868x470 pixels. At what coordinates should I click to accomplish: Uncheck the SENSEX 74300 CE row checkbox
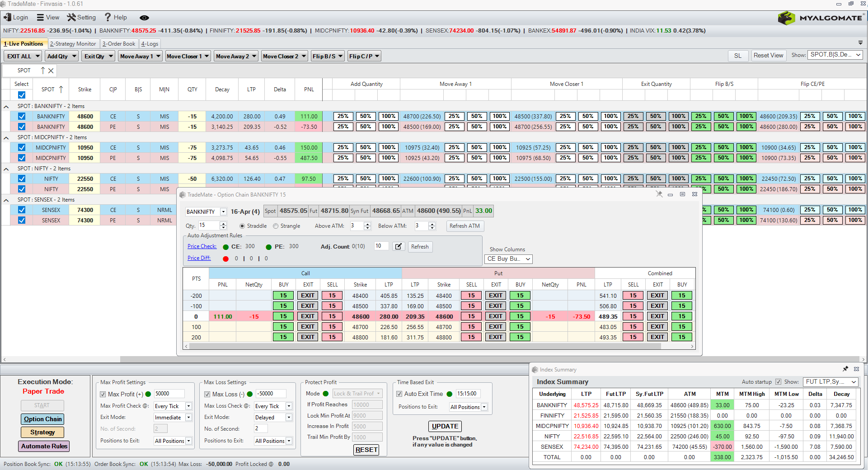[x=22, y=210]
